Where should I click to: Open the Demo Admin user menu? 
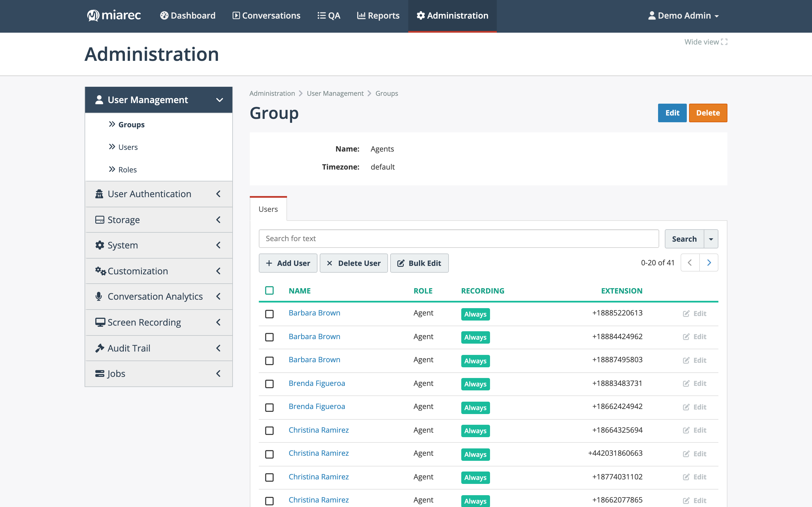tap(683, 15)
